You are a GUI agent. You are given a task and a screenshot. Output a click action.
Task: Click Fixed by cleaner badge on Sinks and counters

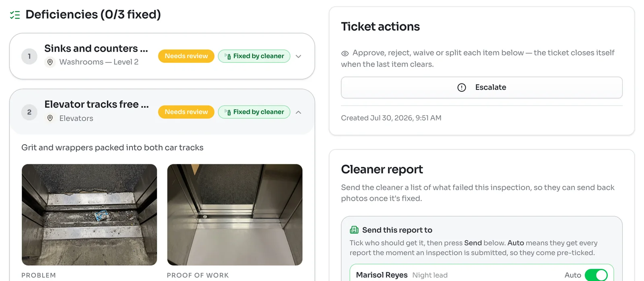pyautogui.click(x=254, y=56)
